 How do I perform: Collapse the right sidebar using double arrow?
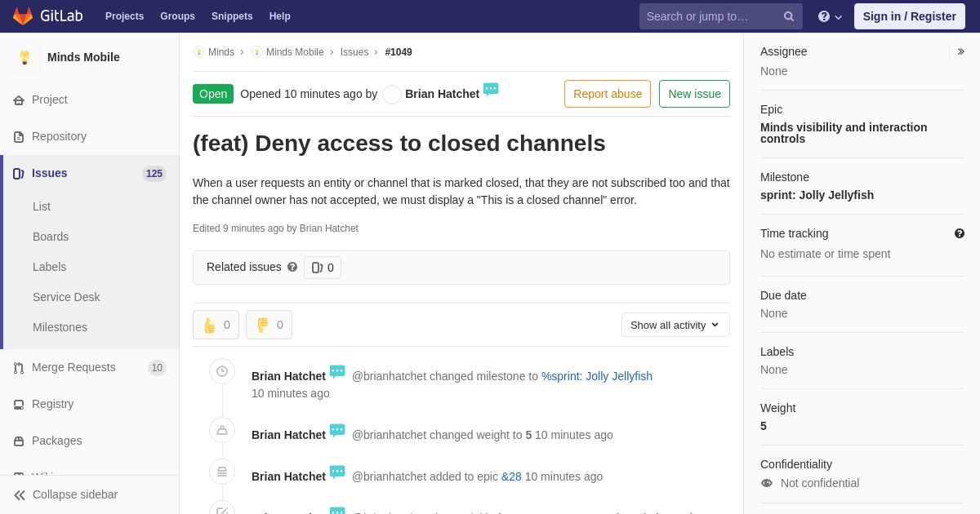click(x=960, y=51)
